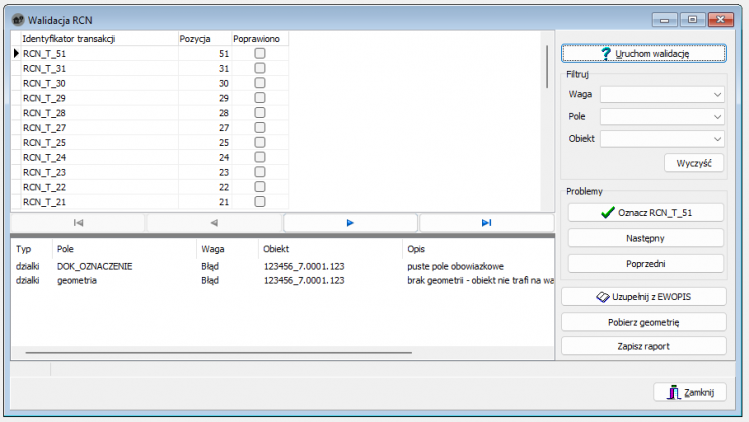This screenshot has height=422, width=749.
Task: Open the Pole filter dropdown
Action: click(x=662, y=117)
